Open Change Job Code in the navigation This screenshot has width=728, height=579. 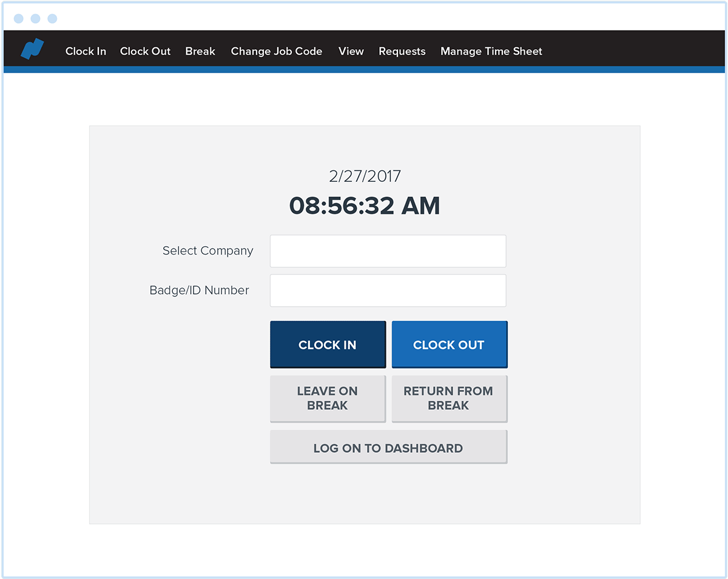coord(277,52)
